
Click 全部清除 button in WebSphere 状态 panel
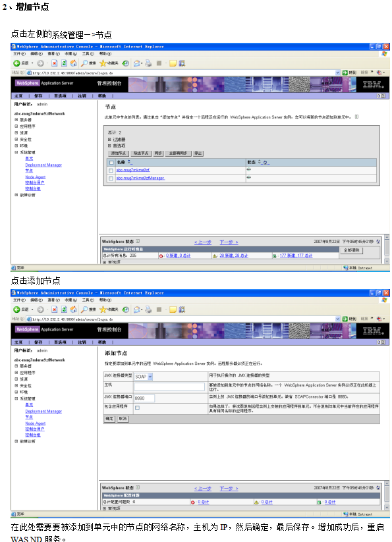352,250
